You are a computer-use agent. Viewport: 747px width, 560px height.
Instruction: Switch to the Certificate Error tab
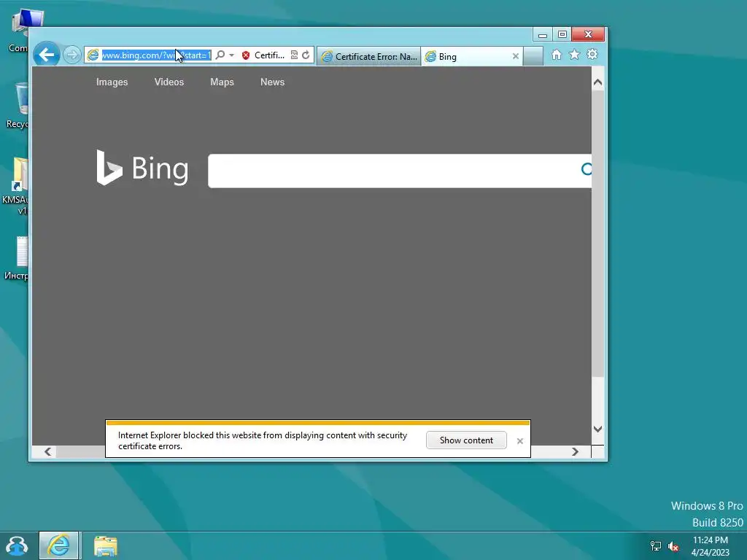tap(368, 57)
